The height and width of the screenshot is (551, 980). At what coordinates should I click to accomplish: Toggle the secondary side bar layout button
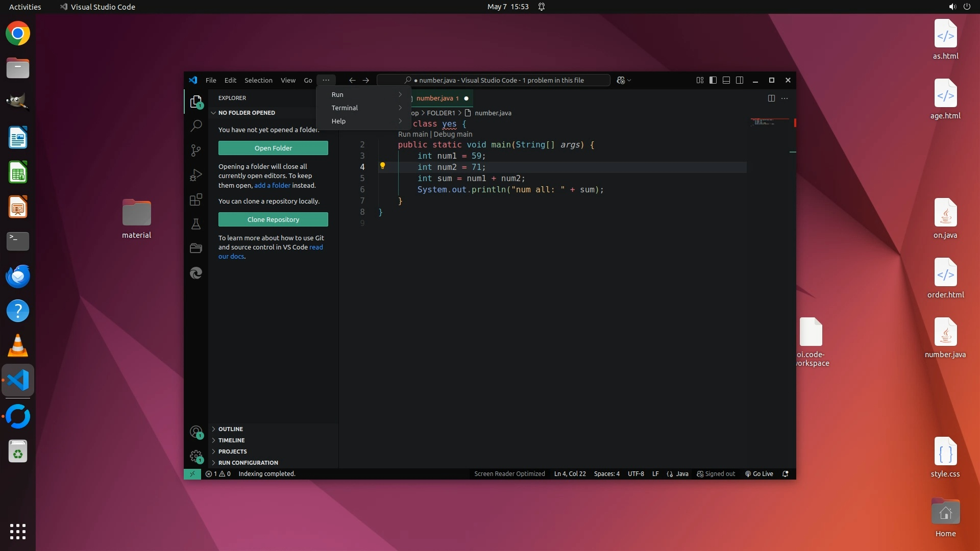point(740,80)
